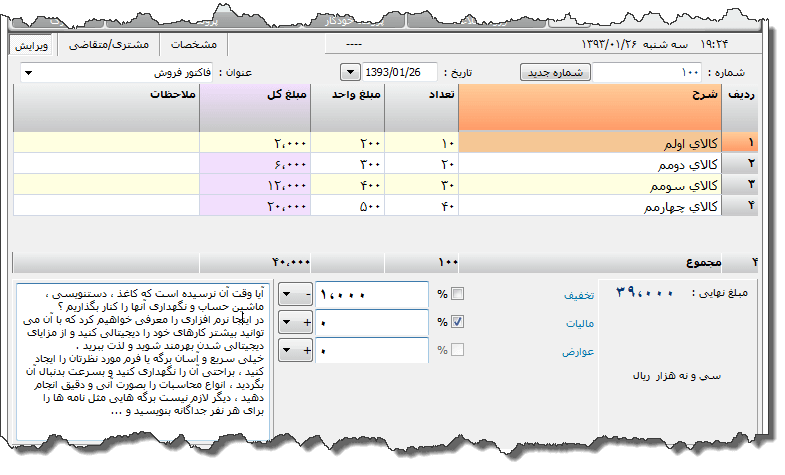Click the minus sign button for تخفیف
Screen dimensions: 785x475
307,294
